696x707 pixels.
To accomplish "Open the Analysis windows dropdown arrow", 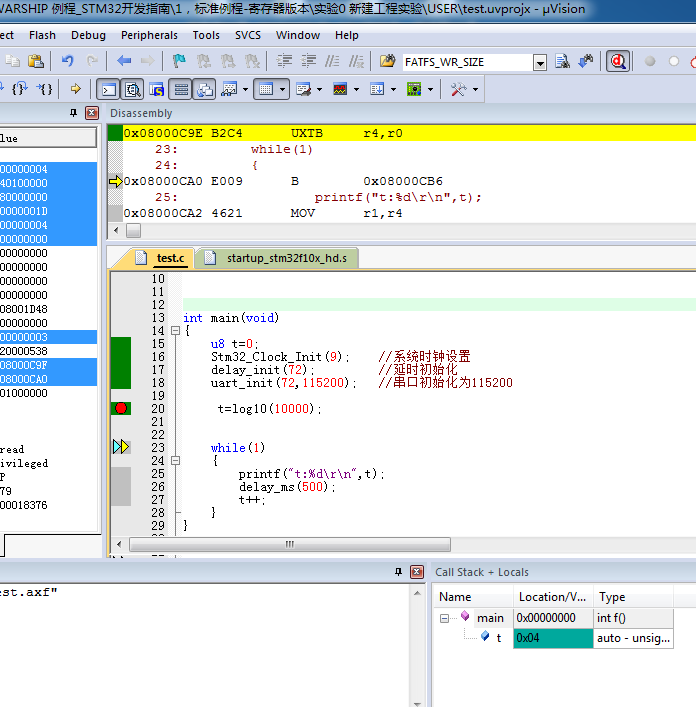I will coord(356,89).
